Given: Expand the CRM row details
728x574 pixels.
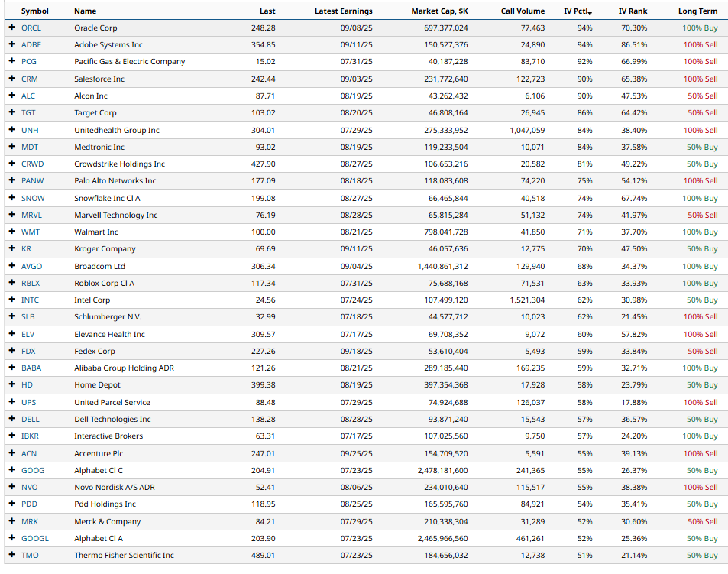Looking at the screenshot, I should point(12,79).
